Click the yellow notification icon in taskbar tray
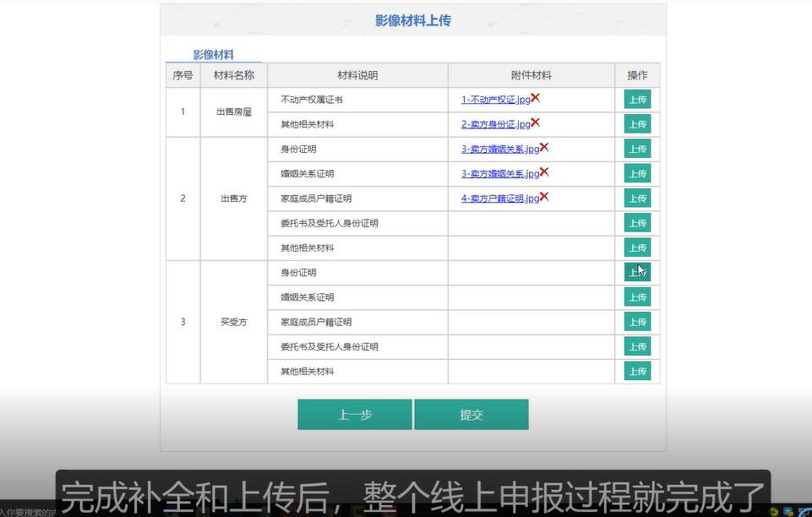Image resolution: width=812 pixels, height=517 pixels. 773,510
